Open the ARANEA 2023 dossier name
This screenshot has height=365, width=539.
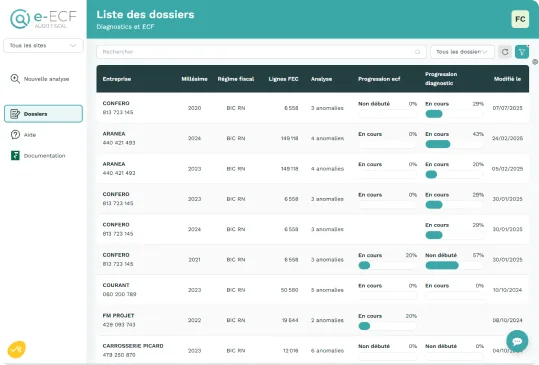click(114, 164)
